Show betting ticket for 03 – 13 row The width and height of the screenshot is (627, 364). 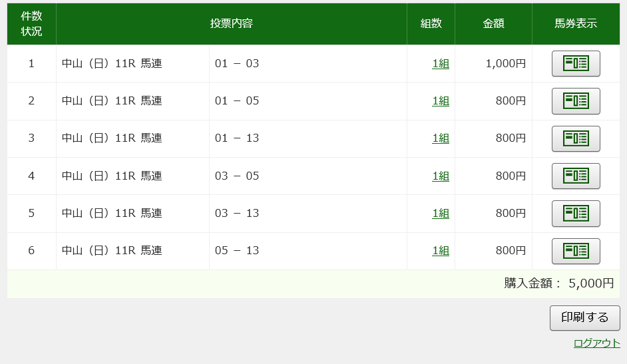(x=576, y=214)
